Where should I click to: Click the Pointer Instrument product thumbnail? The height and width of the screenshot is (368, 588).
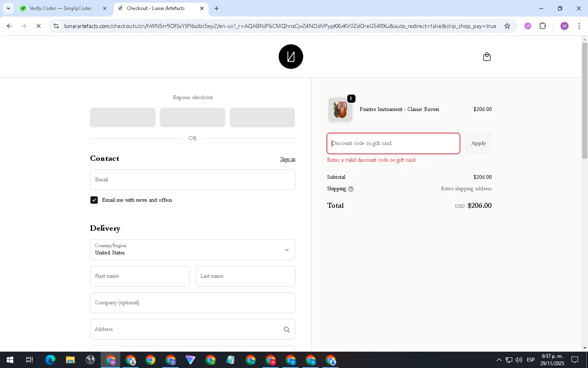(340, 110)
